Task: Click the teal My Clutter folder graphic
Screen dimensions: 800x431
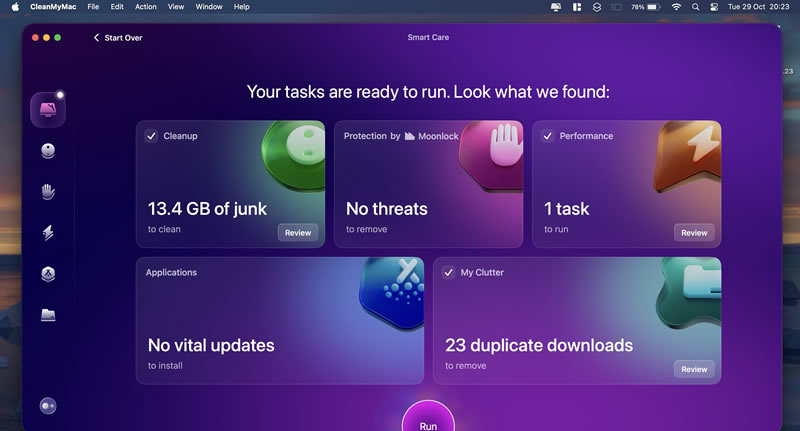Action: (689, 292)
